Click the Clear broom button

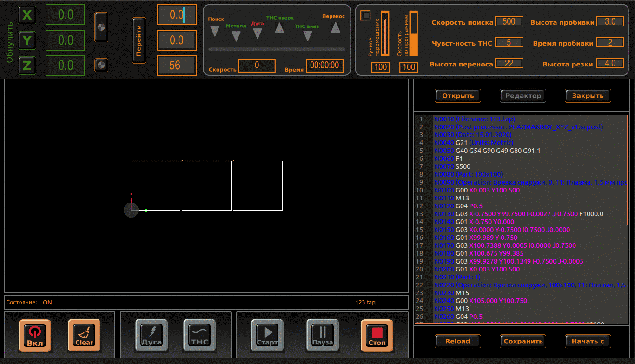click(84, 336)
